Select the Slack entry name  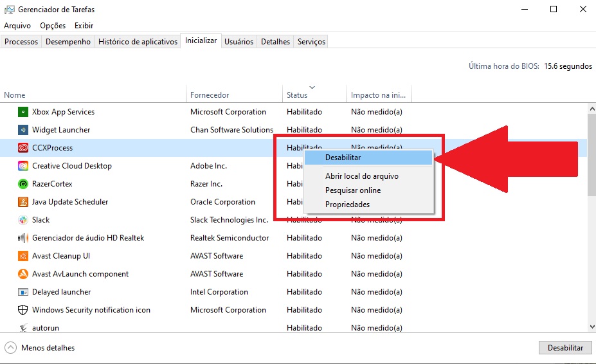tap(41, 220)
